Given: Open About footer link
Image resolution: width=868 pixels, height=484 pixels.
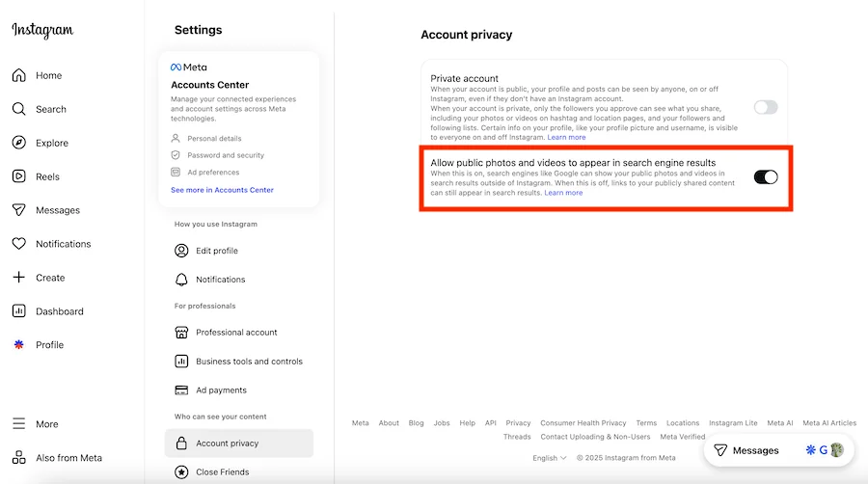Looking at the screenshot, I should click(x=389, y=422).
